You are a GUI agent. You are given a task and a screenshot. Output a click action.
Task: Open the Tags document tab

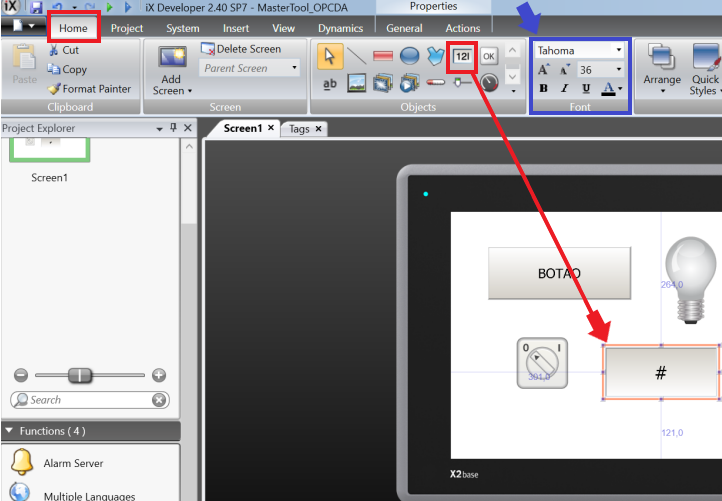[x=299, y=129]
